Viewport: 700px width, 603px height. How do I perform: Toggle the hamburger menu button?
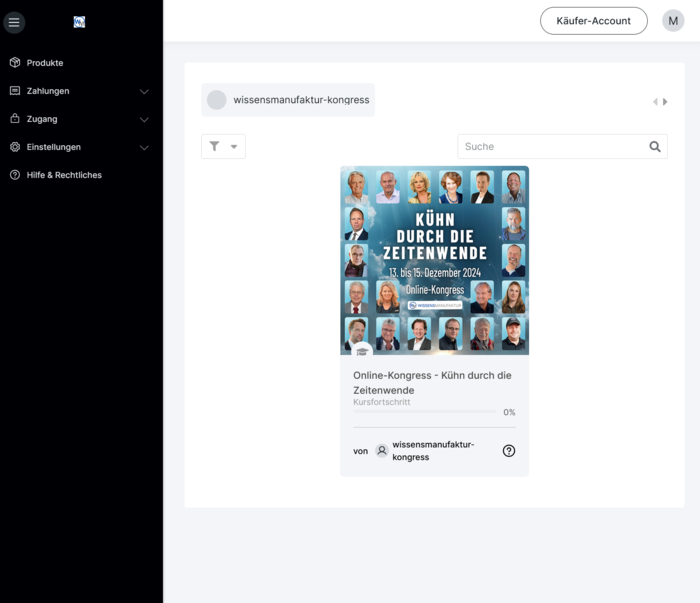tap(14, 22)
